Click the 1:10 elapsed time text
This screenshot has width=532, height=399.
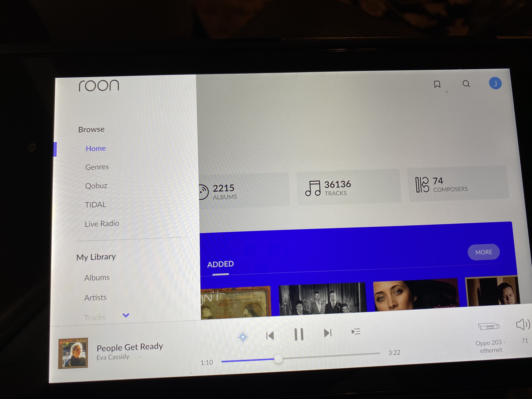pyautogui.click(x=207, y=362)
